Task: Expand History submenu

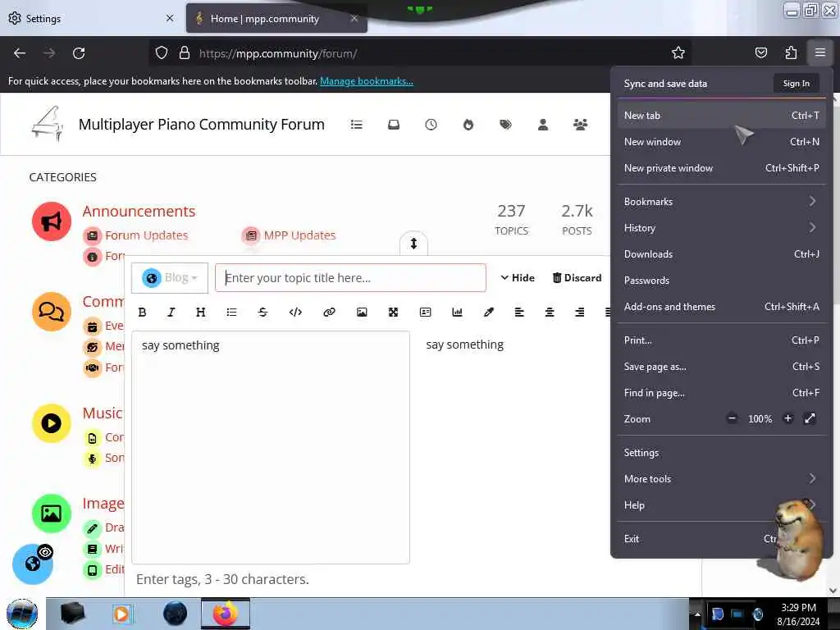Action: (721, 228)
